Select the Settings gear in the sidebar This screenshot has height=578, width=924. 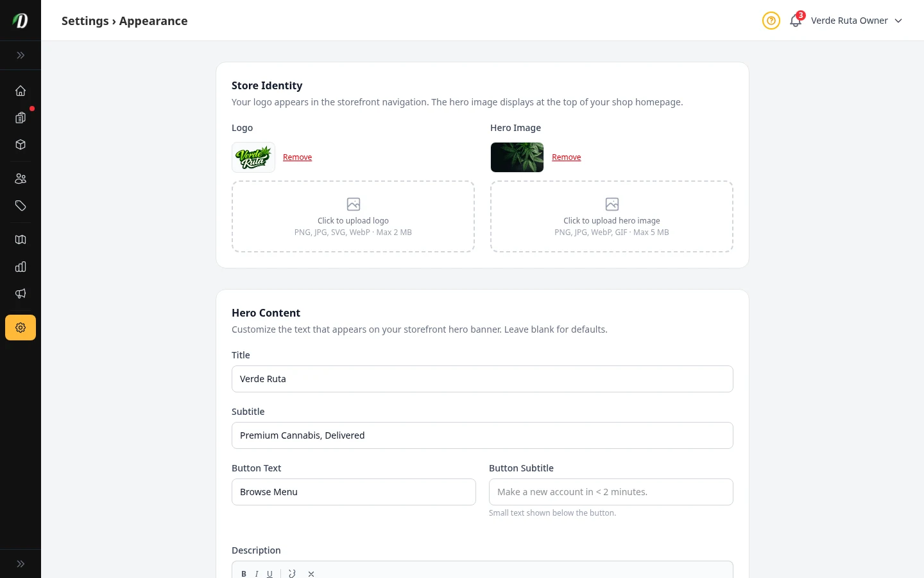click(21, 328)
